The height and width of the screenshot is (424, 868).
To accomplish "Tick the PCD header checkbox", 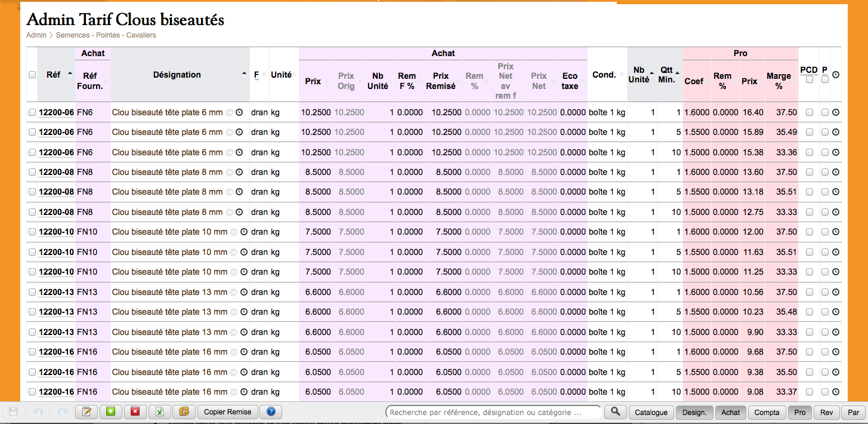I will 810,79.
